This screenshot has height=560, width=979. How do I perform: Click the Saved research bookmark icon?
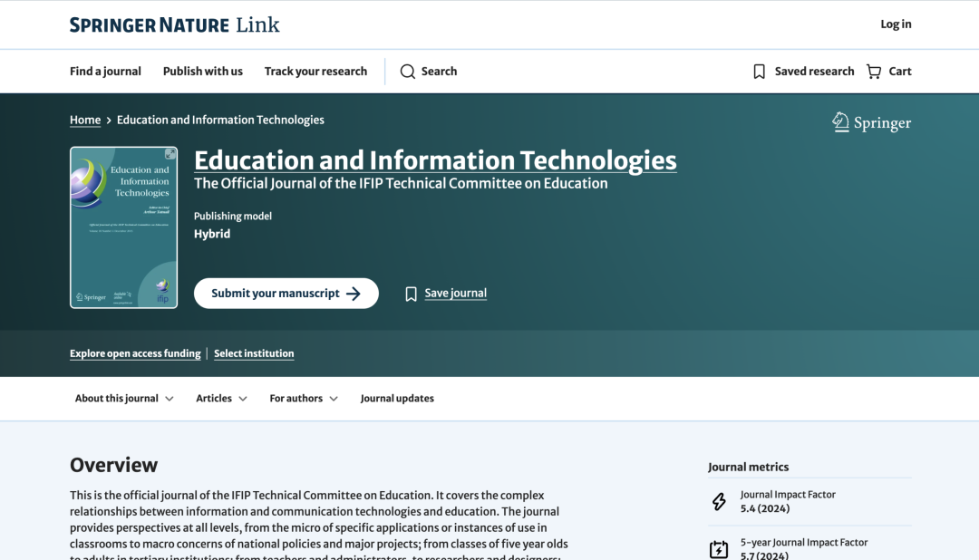coord(760,72)
